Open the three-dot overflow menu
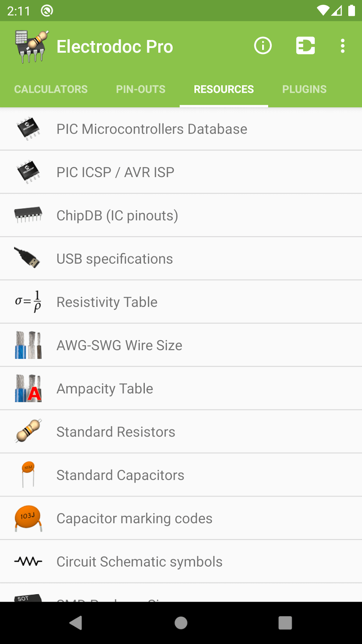Screen dimensions: 362x644 click(342, 46)
